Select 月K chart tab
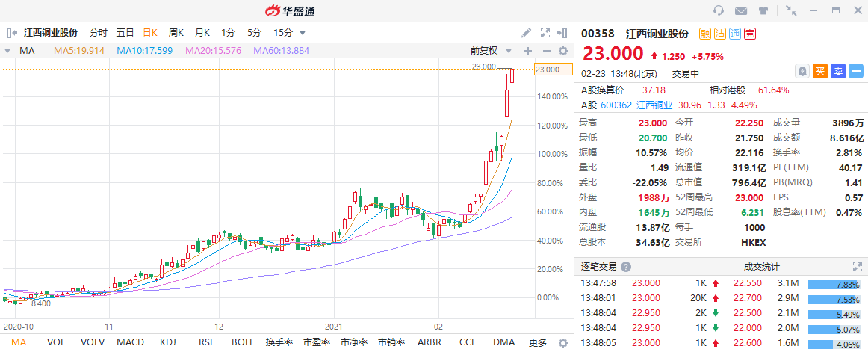Image resolution: width=868 pixels, height=352 pixels. tap(202, 33)
